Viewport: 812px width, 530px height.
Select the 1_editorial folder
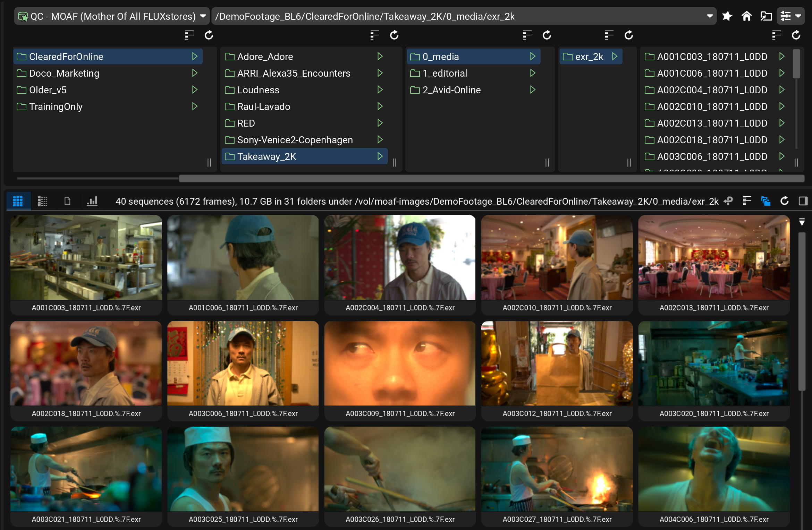tap(445, 73)
